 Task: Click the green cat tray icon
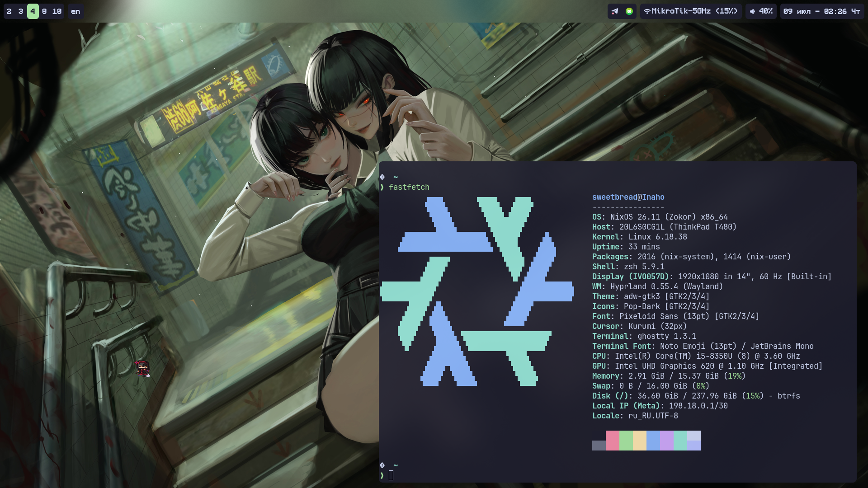[x=629, y=11]
